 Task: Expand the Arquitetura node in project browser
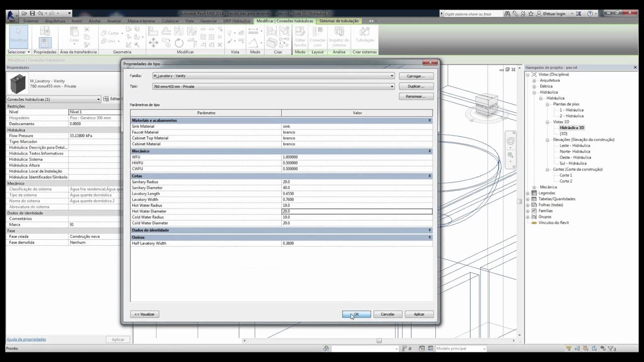click(x=534, y=80)
